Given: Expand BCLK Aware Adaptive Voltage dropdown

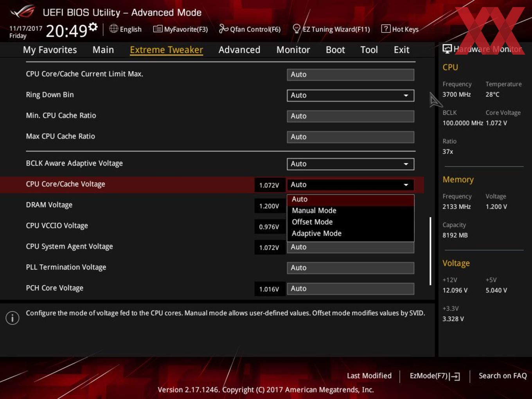Looking at the screenshot, I should click(350, 164).
